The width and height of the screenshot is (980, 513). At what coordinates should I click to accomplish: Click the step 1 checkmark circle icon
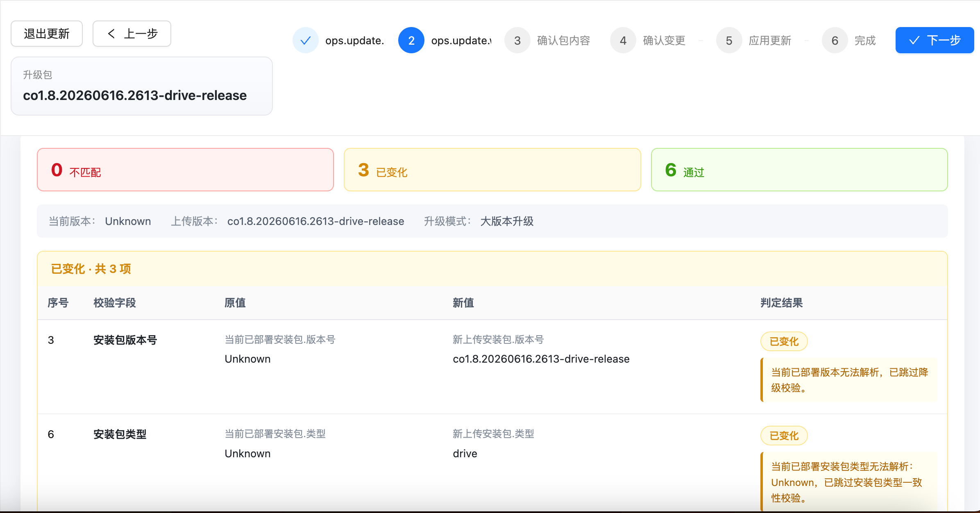(306, 40)
